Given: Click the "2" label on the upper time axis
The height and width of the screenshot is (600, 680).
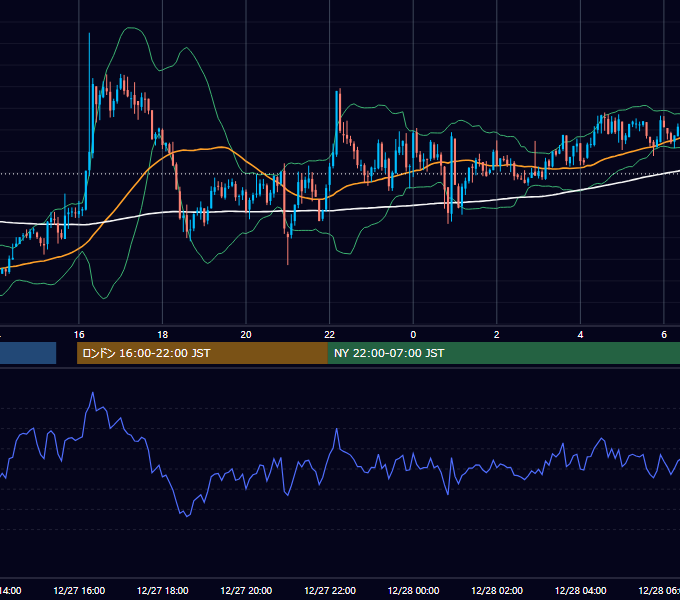Looking at the screenshot, I should [x=497, y=335].
